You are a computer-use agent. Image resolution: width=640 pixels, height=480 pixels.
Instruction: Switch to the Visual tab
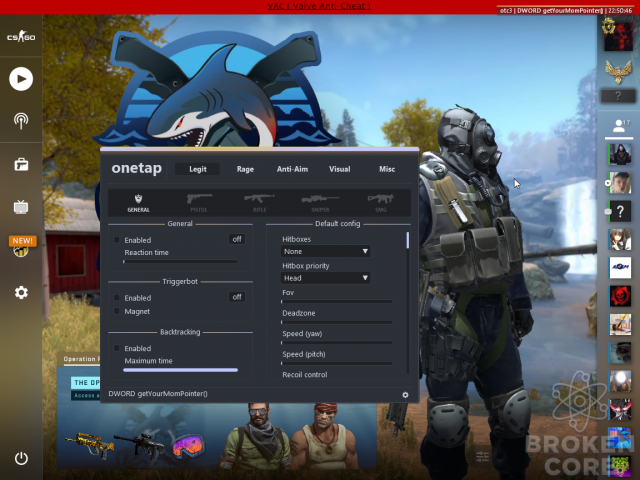click(340, 169)
